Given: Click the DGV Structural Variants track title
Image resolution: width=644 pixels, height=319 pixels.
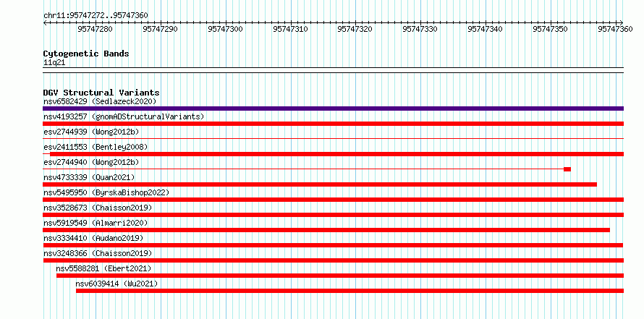Looking at the screenshot, I should [101, 93].
